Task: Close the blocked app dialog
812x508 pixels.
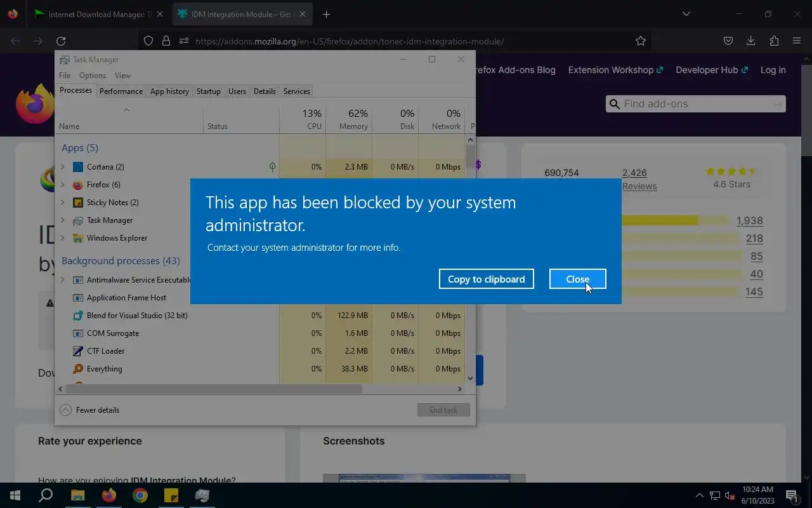Action: (x=577, y=279)
